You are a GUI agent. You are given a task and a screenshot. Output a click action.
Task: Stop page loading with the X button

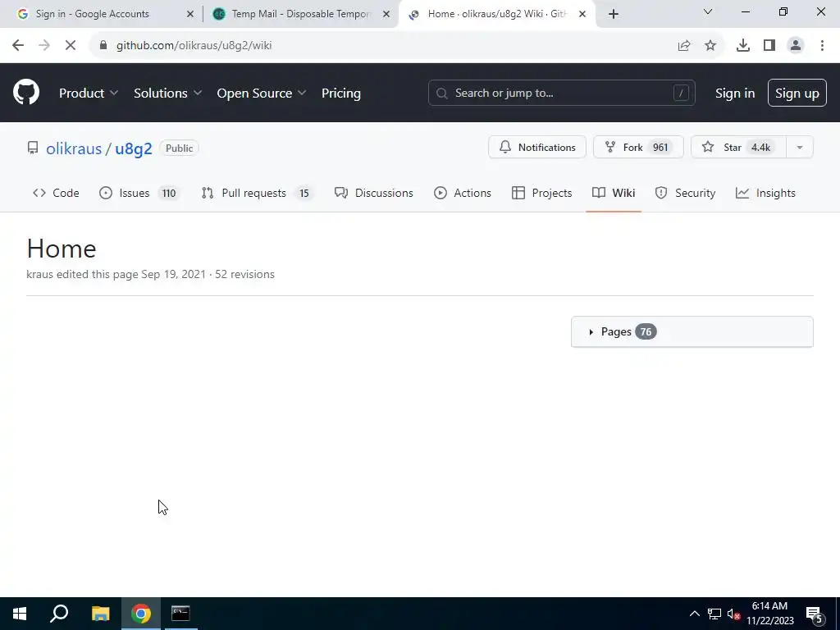tap(71, 46)
